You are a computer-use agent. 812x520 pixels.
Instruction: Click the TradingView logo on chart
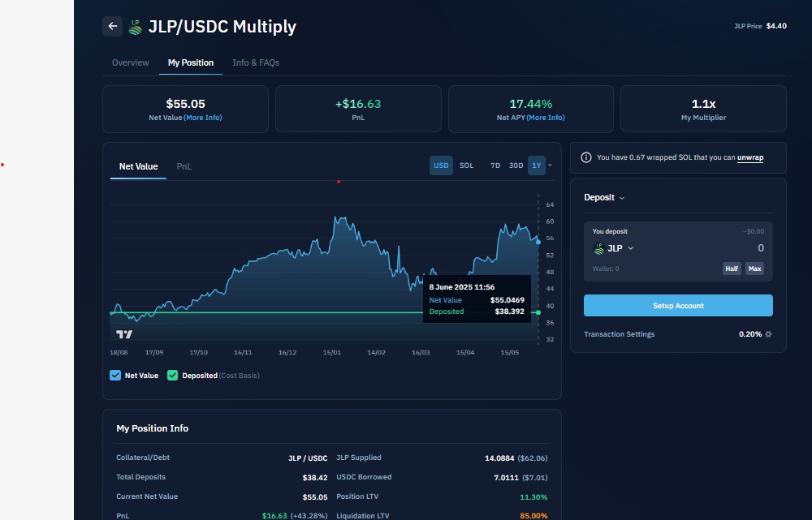[123, 334]
